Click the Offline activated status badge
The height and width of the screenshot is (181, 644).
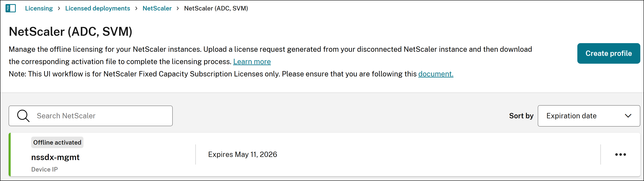[57, 142]
